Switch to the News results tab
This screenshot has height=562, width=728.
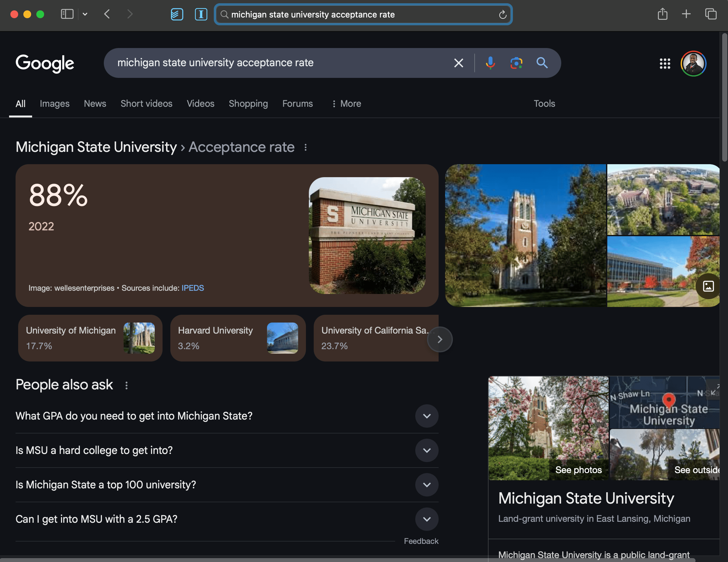coord(95,104)
